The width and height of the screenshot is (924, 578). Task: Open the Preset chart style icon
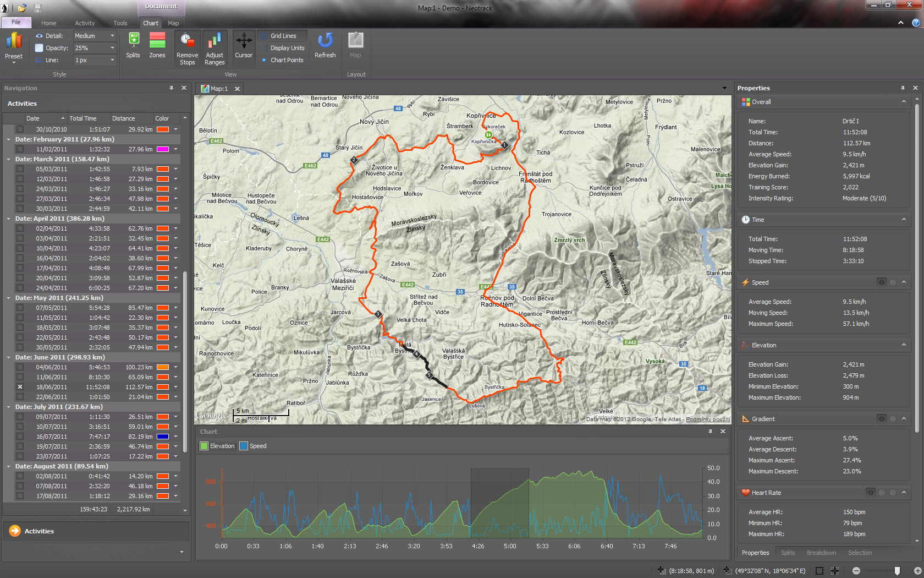pyautogui.click(x=14, y=41)
